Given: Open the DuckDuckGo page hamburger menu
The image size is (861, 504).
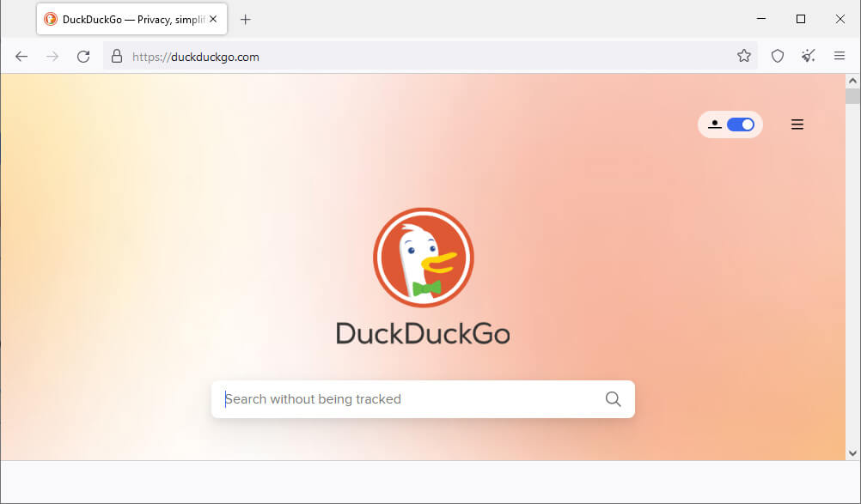Looking at the screenshot, I should pos(797,124).
